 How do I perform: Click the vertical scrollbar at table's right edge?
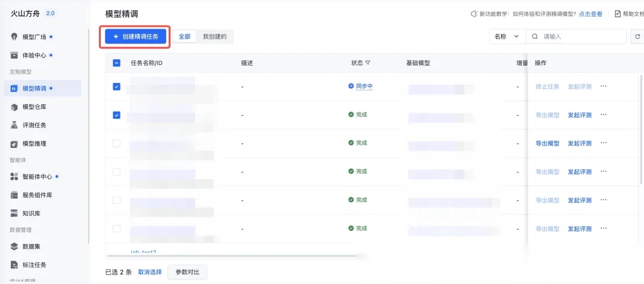[x=641, y=128]
